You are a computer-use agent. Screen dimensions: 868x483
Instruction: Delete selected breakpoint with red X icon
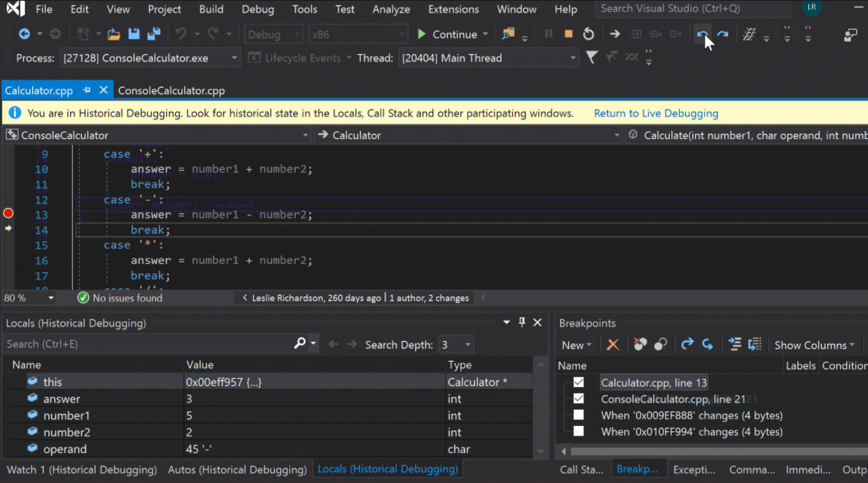click(613, 345)
